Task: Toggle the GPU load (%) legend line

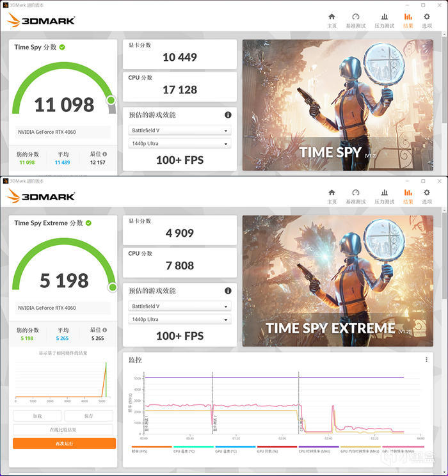Action: (x=276, y=449)
